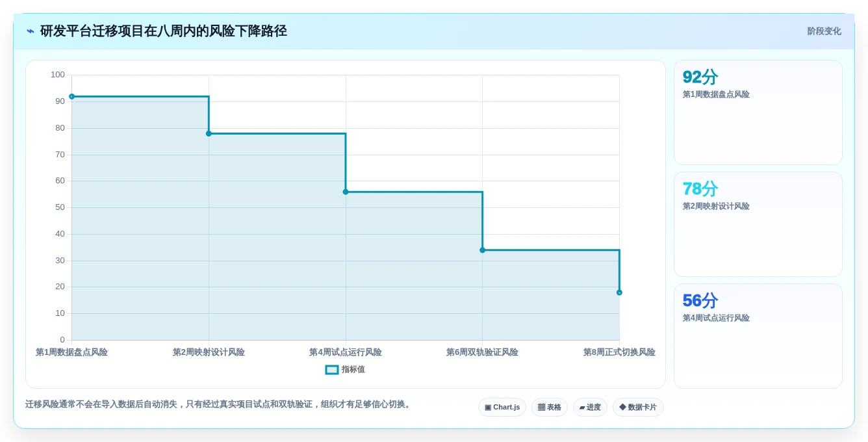The image size is (868, 442).
Task: Click the 92分 card value
Action: click(x=700, y=77)
